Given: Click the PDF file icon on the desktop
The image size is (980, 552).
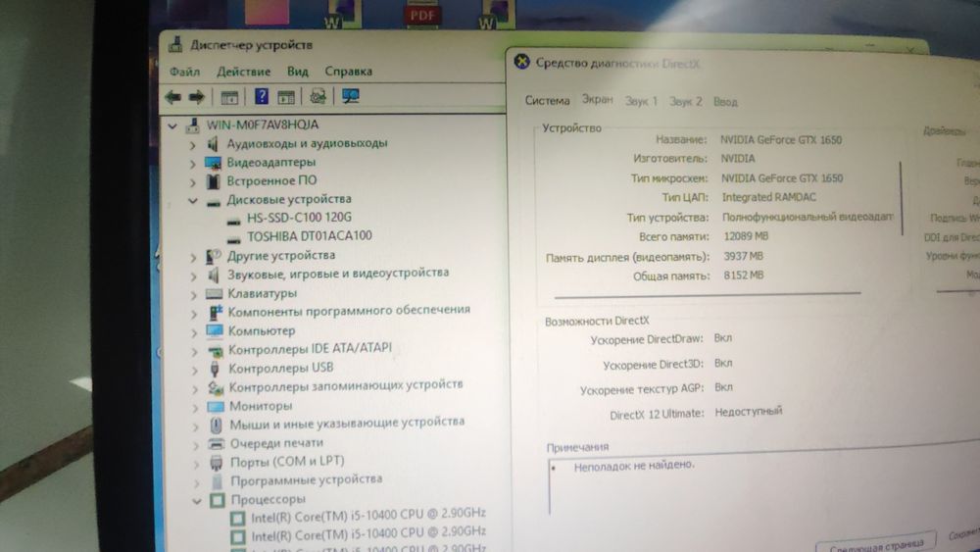Looking at the screenshot, I should pyautogui.click(x=422, y=14).
